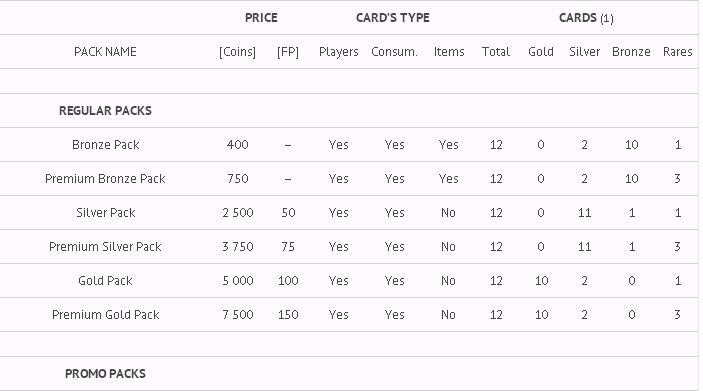Click the Consum. column header
The height and width of the screenshot is (391, 703).
point(395,52)
